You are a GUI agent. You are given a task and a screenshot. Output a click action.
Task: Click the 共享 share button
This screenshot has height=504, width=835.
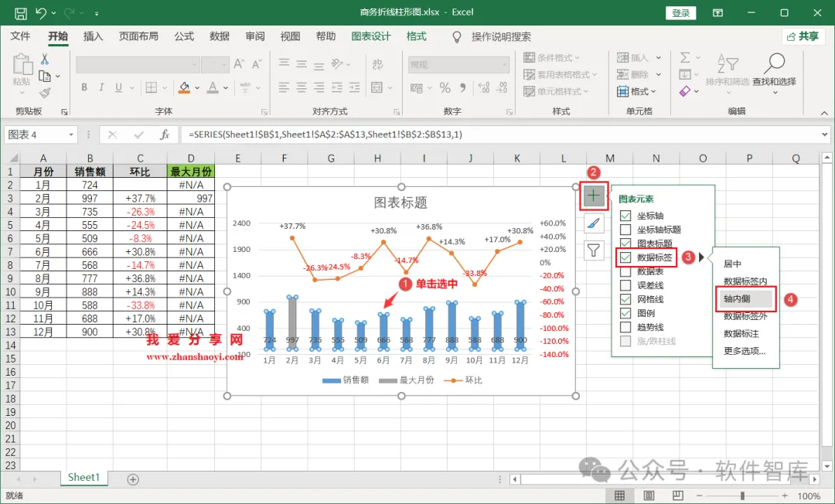click(x=803, y=36)
